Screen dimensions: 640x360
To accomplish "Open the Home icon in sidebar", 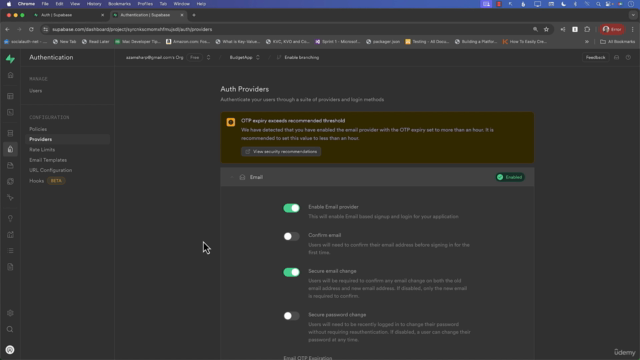I will coord(11,75).
